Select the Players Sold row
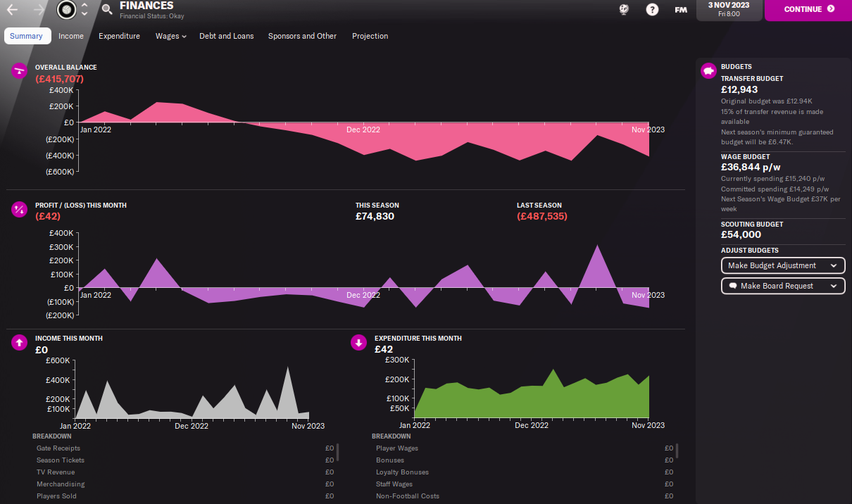The width and height of the screenshot is (852, 504). (x=184, y=496)
